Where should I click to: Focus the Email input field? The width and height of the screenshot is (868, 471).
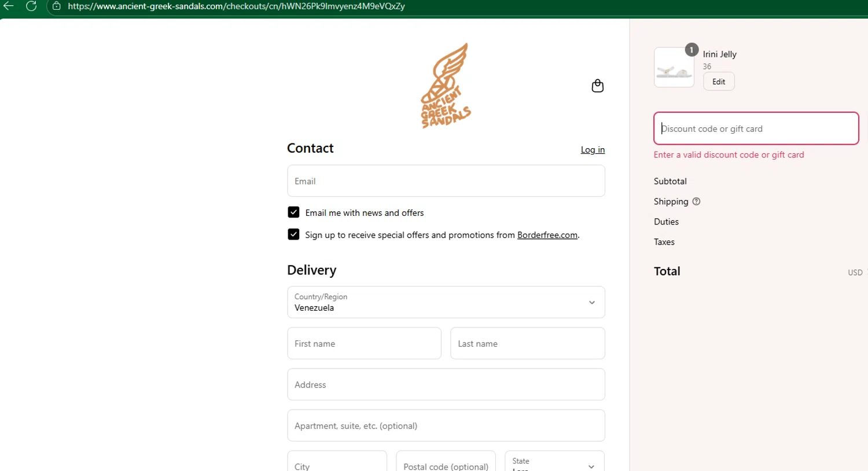446,181
